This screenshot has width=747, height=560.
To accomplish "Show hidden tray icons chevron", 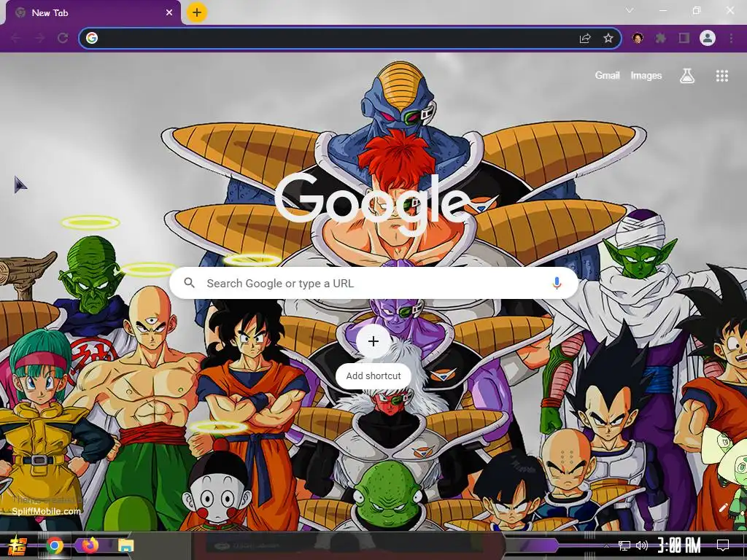I will pyautogui.click(x=606, y=545).
